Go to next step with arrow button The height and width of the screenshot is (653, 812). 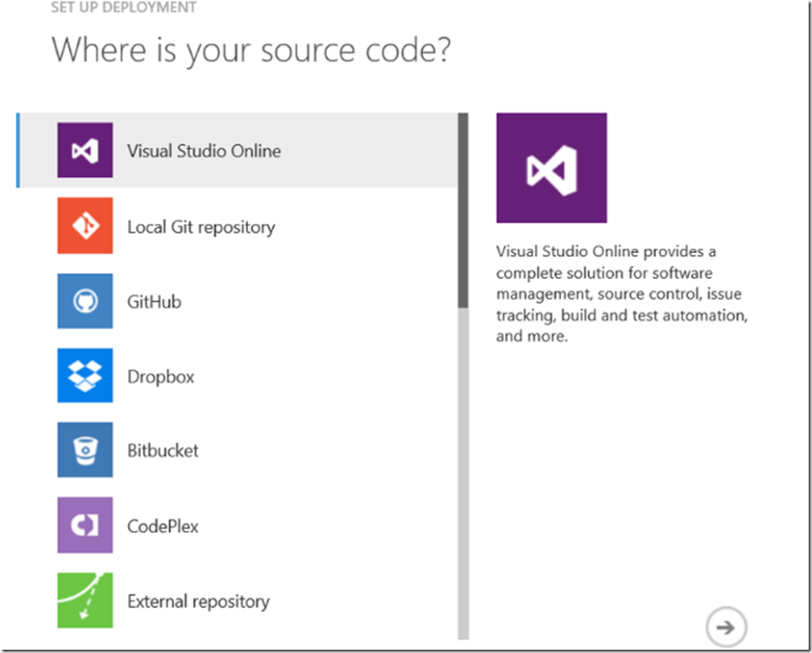(726, 627)
